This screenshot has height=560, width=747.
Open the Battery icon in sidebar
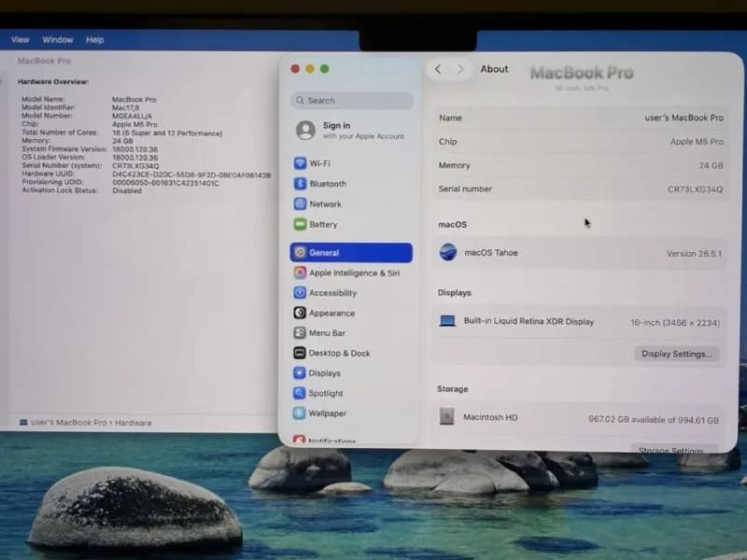pyautogui.click(x=300, y=224)
